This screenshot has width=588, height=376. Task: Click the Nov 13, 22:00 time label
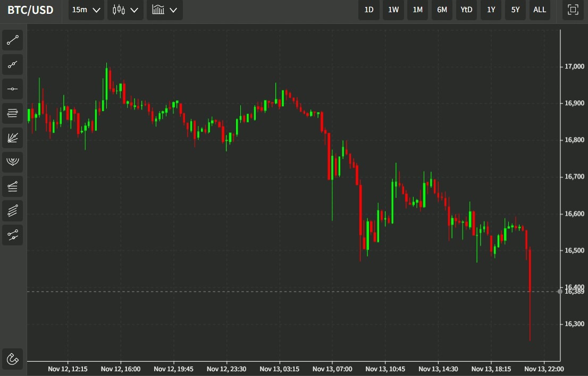(x=544, y=369)
